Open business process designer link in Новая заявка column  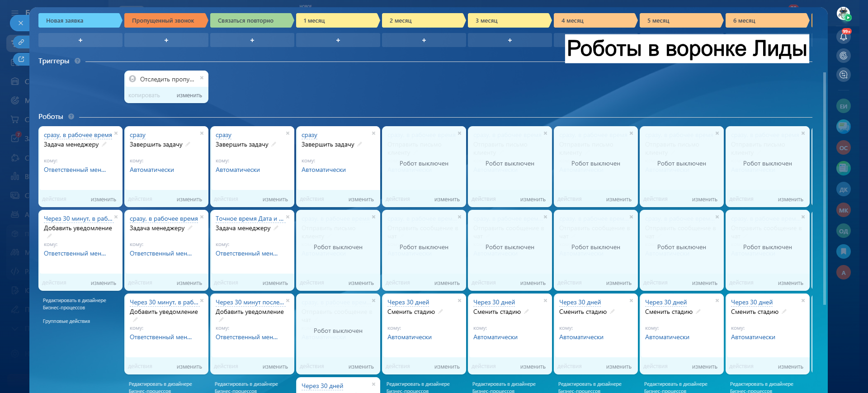pos(75,304)
